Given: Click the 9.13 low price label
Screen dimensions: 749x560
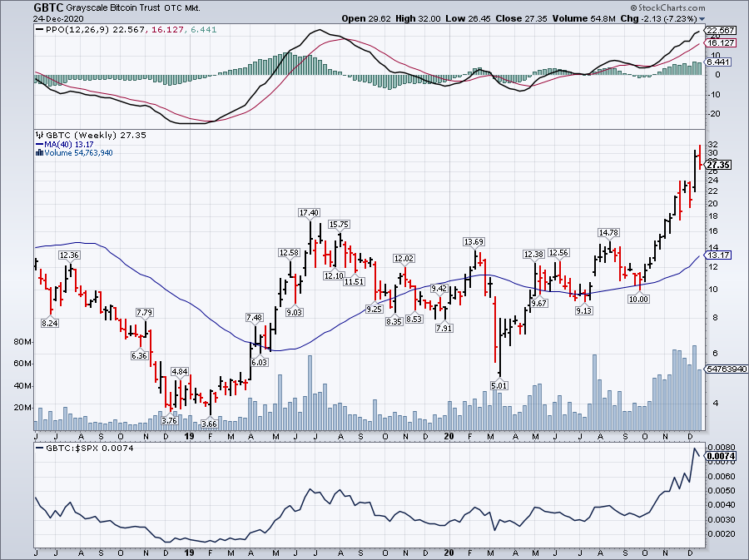Looking at the screenshot, I should pyautogui.click(x=583, y=310).
